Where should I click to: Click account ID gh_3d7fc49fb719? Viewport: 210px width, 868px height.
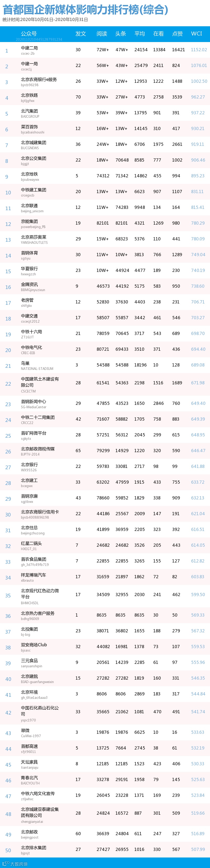[x=35, y=565]
